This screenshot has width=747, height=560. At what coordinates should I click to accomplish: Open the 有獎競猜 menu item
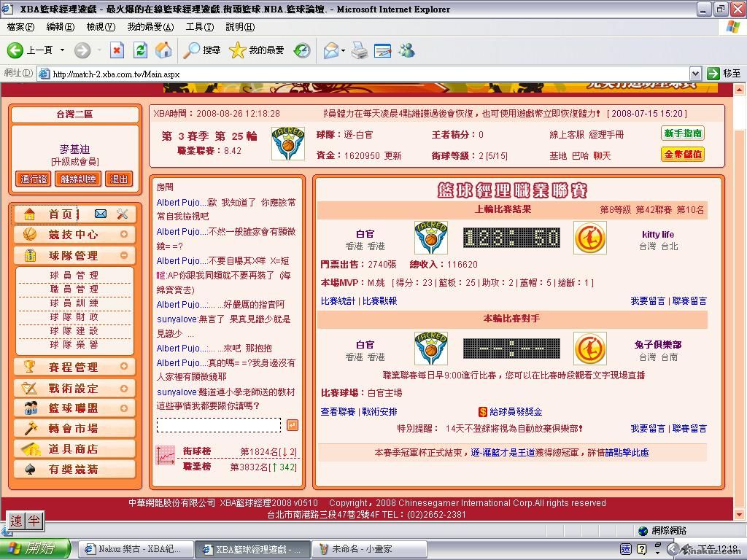pyautogui.click(x=75, y=470)
